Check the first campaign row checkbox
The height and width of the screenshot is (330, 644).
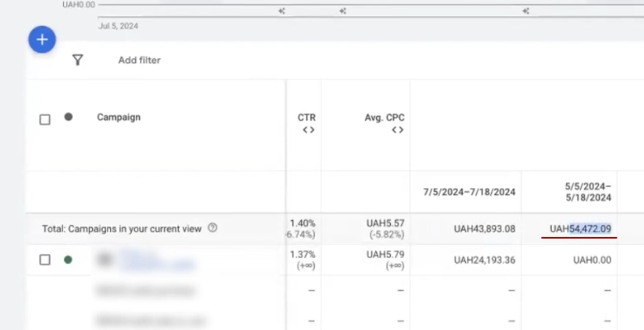pos(45,260)
